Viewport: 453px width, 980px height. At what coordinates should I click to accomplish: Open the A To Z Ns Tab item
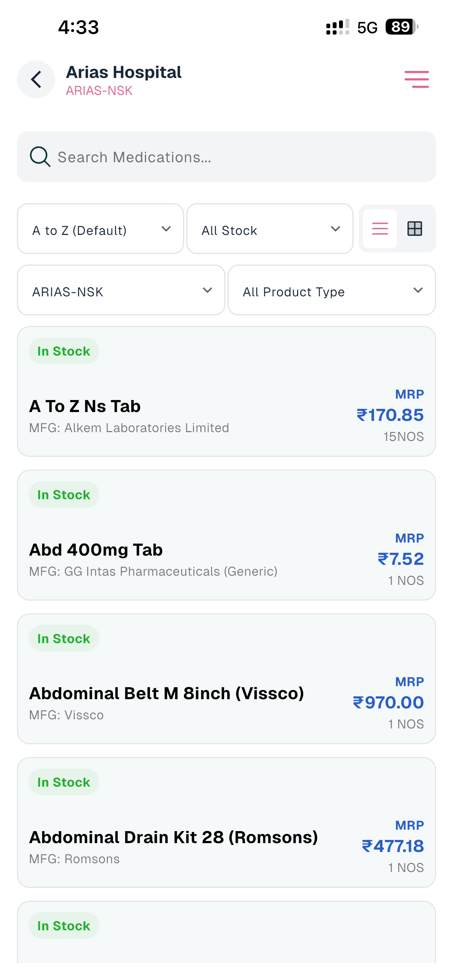[226, 392]
